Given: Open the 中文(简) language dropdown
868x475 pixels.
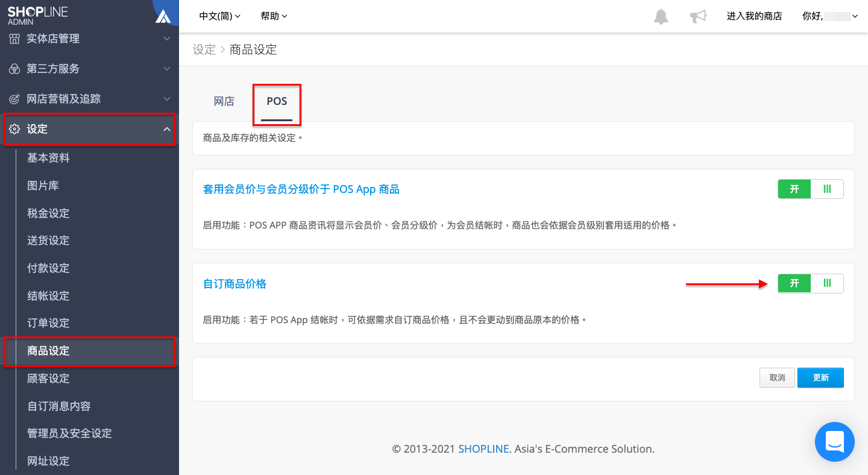Looking at the screenshot, I should (219, 16).
